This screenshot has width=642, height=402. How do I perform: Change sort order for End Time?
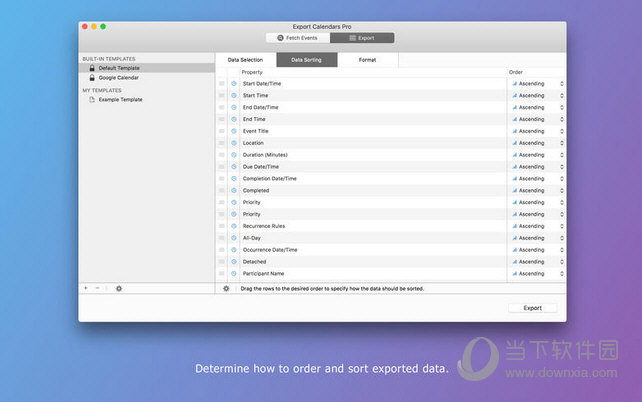tap(538, 119)
